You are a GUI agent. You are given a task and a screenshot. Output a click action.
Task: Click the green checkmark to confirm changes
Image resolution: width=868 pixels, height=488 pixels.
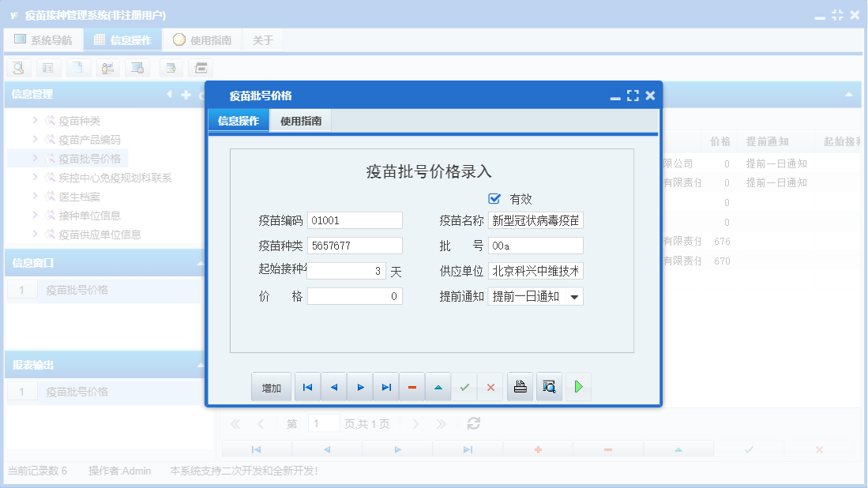point(464,386)
